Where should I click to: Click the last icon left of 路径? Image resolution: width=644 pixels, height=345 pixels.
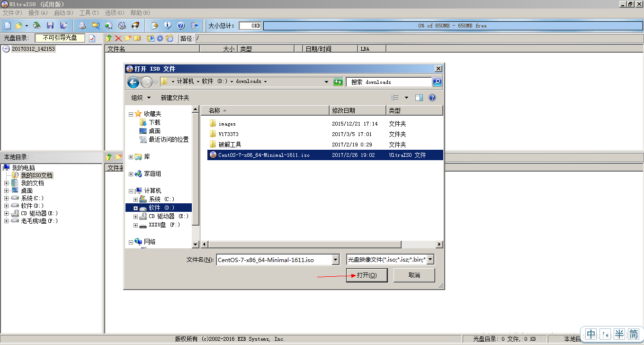pyautogui.click(x=170, y=38)
